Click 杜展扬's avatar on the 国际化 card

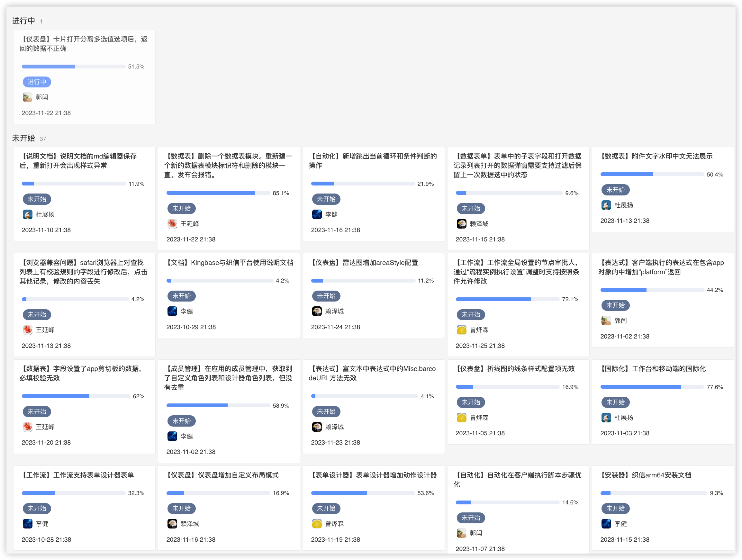coord(606,418)
